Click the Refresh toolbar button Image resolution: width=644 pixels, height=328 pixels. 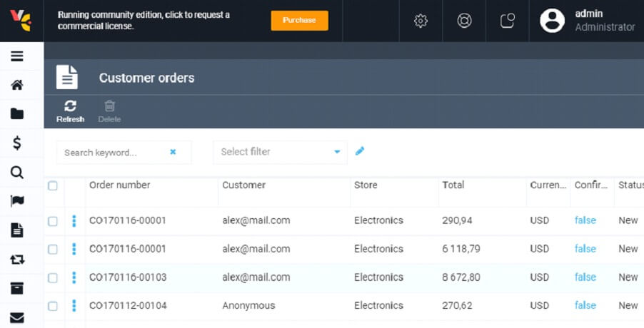(70, 111)
